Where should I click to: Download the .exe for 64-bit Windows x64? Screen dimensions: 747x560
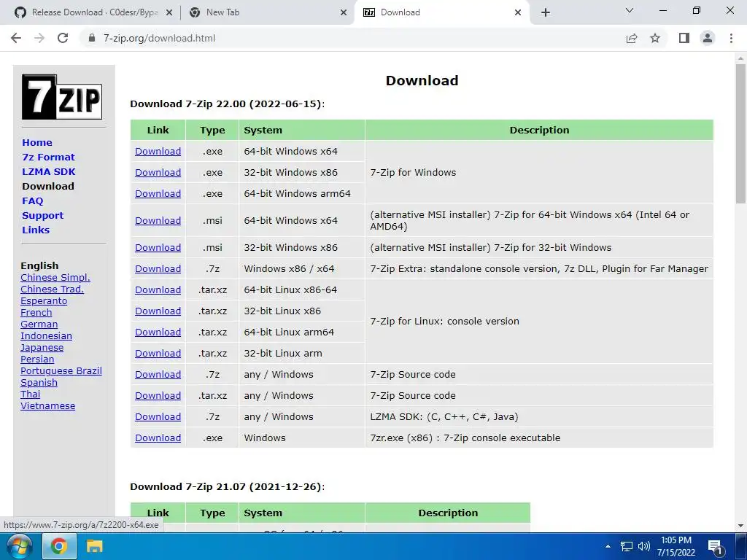point(158,152)
